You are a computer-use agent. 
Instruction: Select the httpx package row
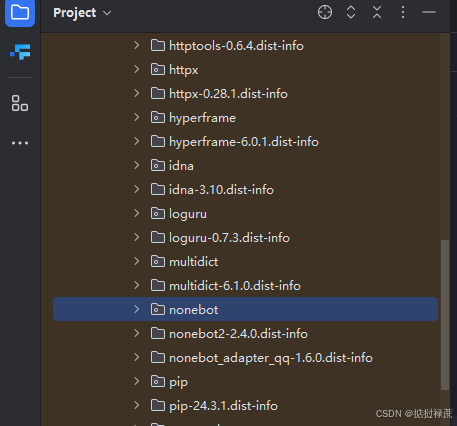[245, 69]
